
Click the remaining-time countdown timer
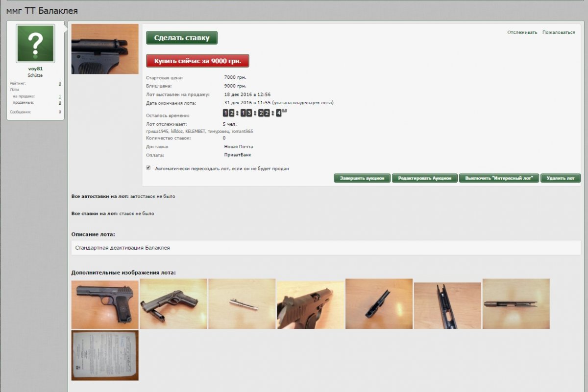click(x=255, y=113)
